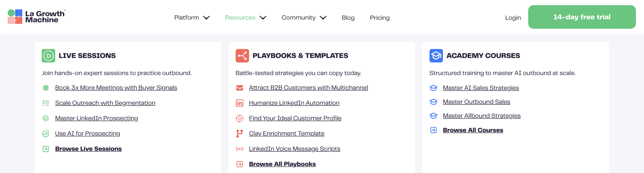Click the blue Academy Courses graduation cap icon

click(x=436, y=56)
